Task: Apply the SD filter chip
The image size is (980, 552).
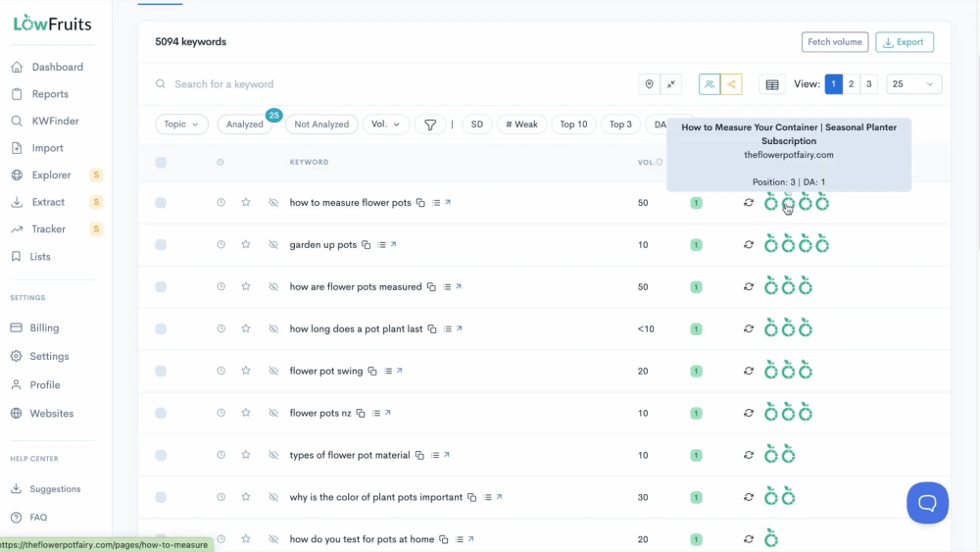Action: pos(477,125)
